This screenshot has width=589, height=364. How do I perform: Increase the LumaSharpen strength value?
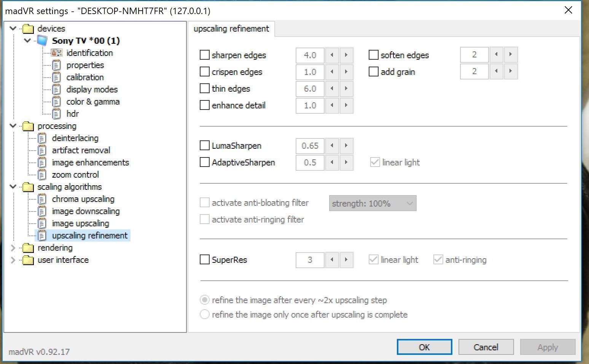coord(346,146)
